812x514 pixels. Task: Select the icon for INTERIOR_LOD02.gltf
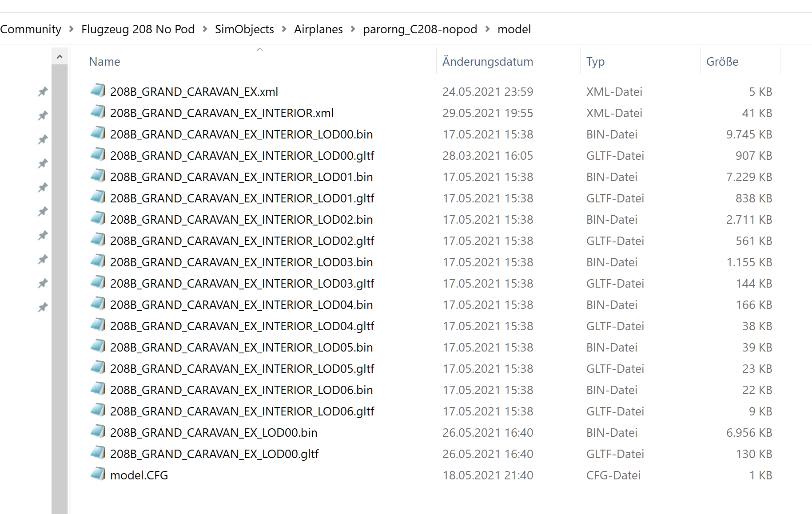point(98,240)
